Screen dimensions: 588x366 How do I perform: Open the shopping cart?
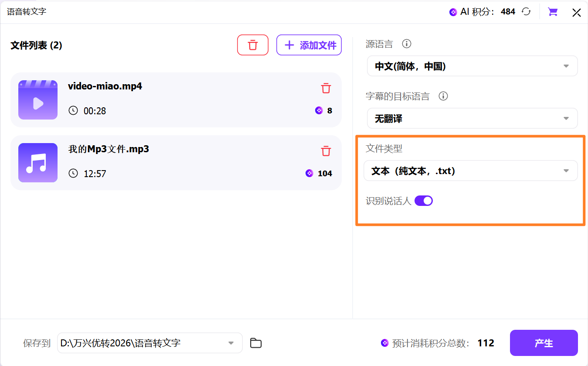[552, 12]
